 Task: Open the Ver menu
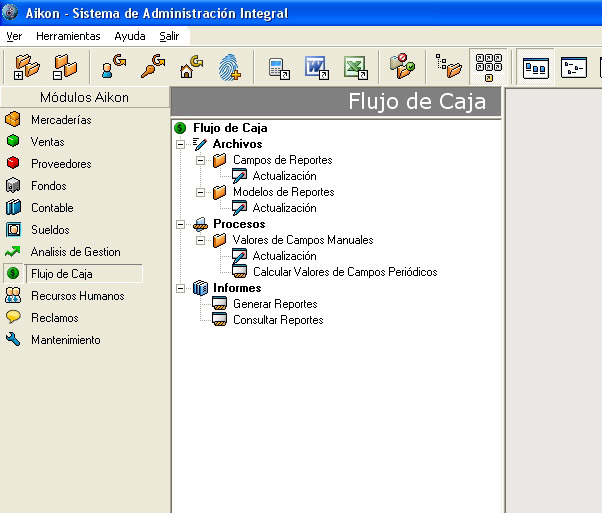click(x=14, y=36)
